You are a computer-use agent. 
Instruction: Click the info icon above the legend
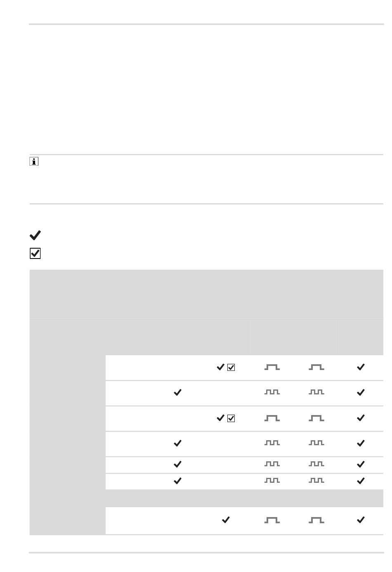[x=34, y=161]
